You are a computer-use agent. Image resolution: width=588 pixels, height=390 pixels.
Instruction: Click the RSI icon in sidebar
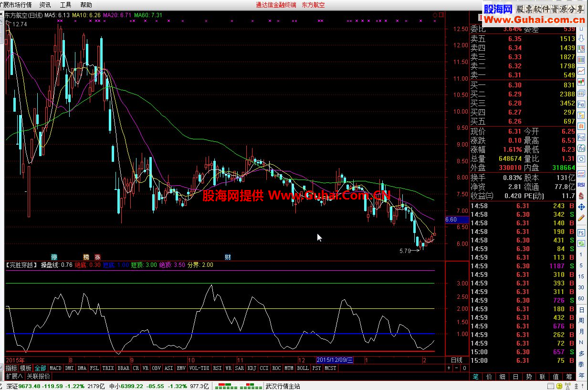pos(581,185)
